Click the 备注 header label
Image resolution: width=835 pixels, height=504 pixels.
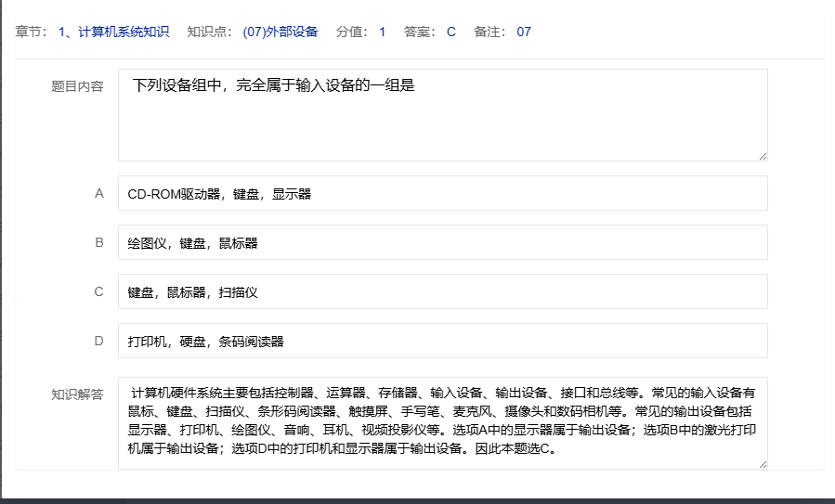click(x=489, y=32)
